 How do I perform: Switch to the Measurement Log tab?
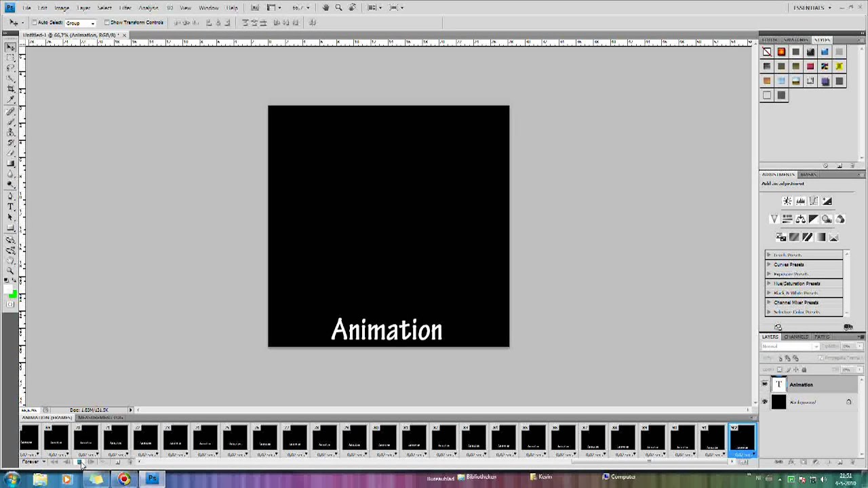click(100, 418)
